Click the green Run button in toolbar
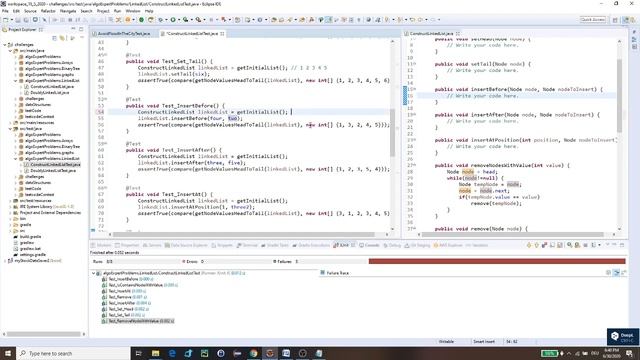This screenshot has width=640, height=360. pyautogui.click(x=173, y=20)
